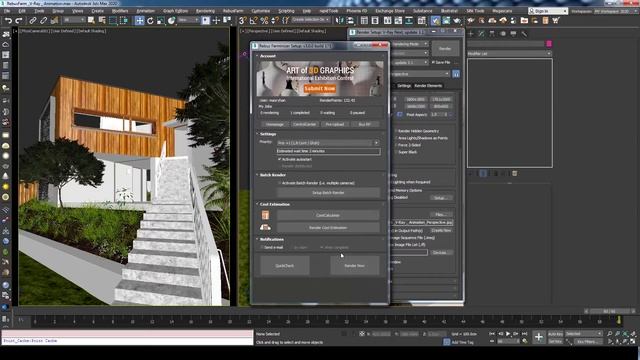Toggle Force 2-Sided checkbox
The width and height of the screenshot is (640, 360).
[x=396, y=145]
